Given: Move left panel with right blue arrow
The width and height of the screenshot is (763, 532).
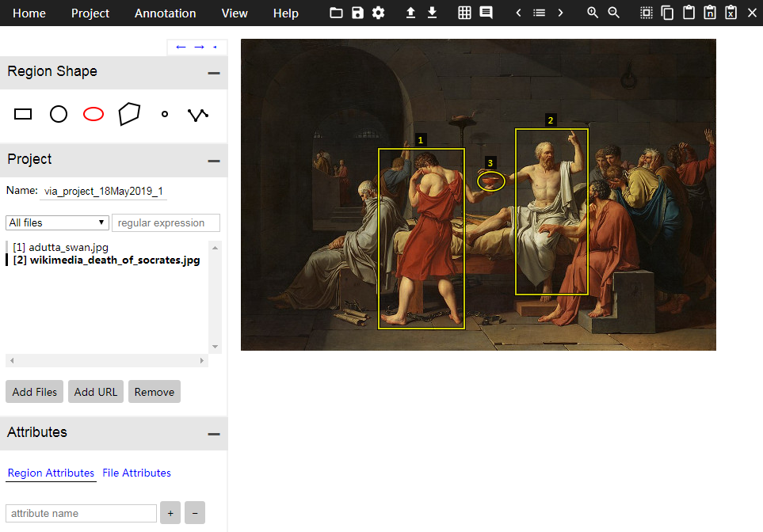Looking at the screenshot, I should click(199, 47).
